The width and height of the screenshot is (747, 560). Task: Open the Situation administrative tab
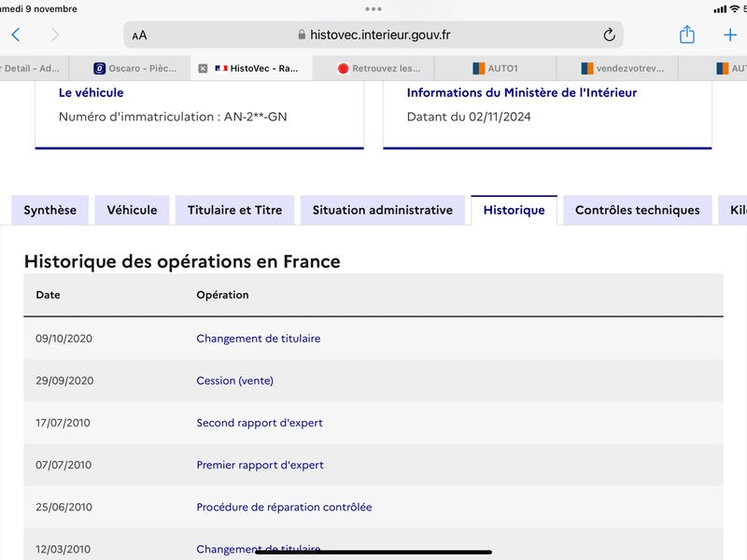pos(383,210)
